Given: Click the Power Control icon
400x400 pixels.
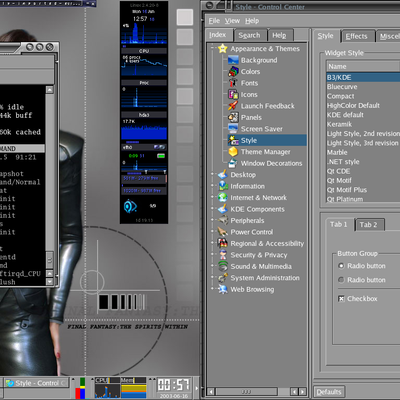Looking at the screenshot, I should (223, 232).
